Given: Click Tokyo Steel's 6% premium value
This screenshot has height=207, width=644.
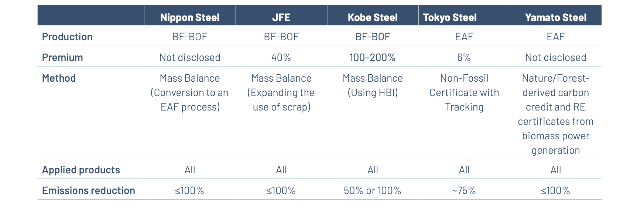Looking at the screenshot, I should (x=464, y=57).
